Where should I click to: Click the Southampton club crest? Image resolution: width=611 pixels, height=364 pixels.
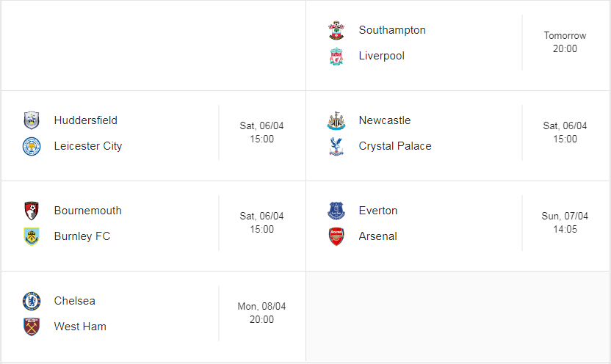336,30
